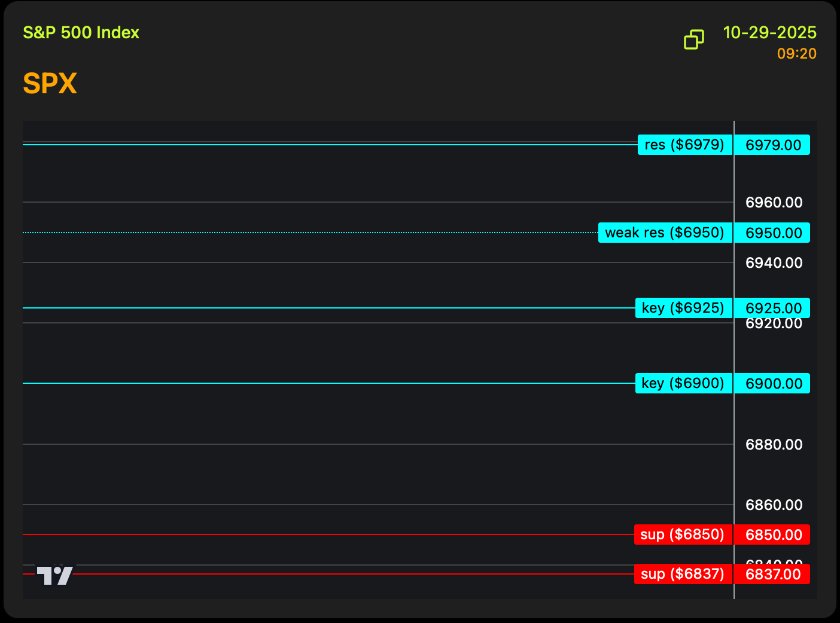The image size is (840, 623).
Task: Select the sup ($6850) support label
Action: click(683, 535)
